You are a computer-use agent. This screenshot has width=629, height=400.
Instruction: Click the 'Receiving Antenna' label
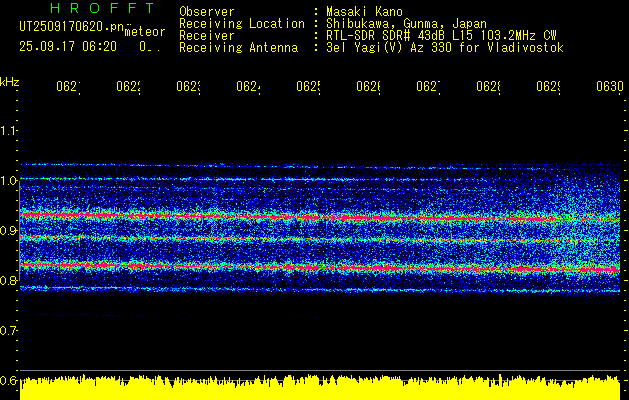[238, 48]
